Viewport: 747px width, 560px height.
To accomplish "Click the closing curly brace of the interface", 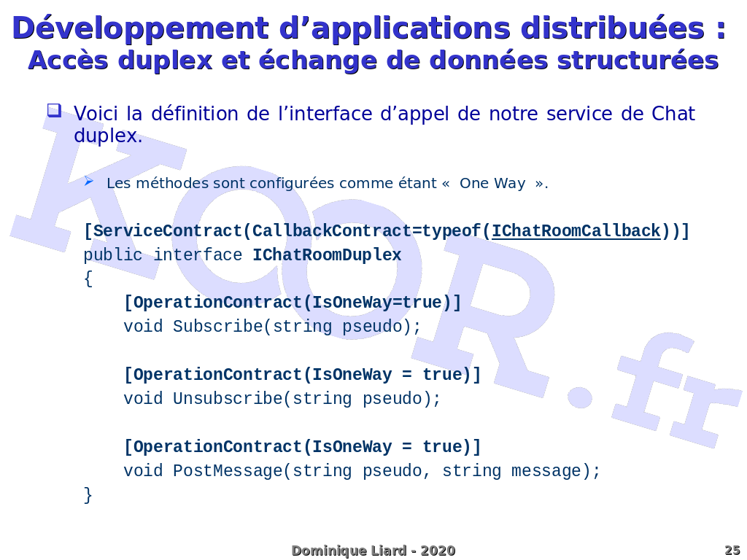I will pyautogui.click(x=88, y=495).
